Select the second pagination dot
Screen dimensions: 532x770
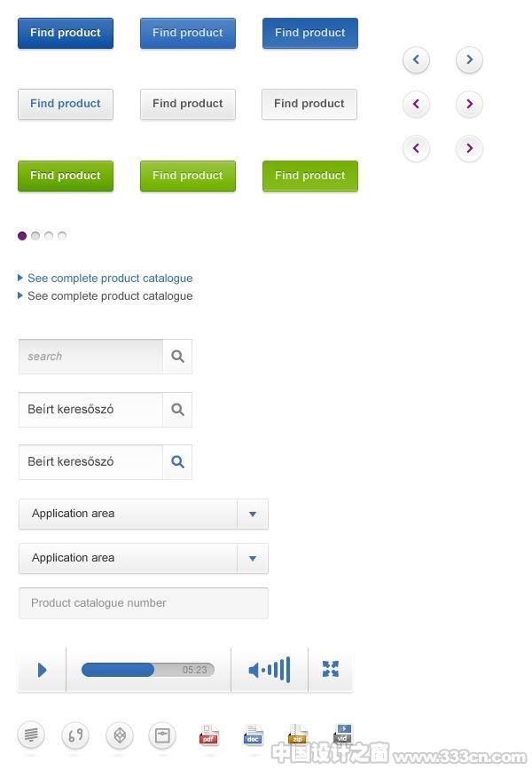(35, 236)
